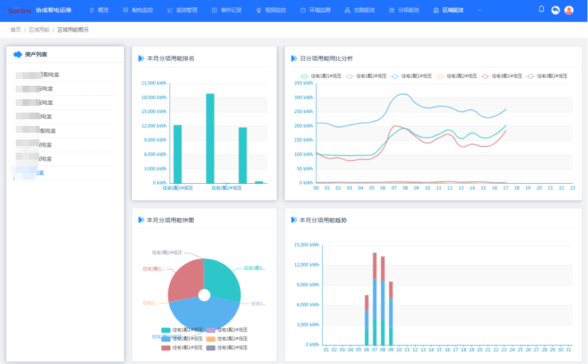Go to 首页 in the breadcrumb
588x364 pixels.
tap(16, 30)
